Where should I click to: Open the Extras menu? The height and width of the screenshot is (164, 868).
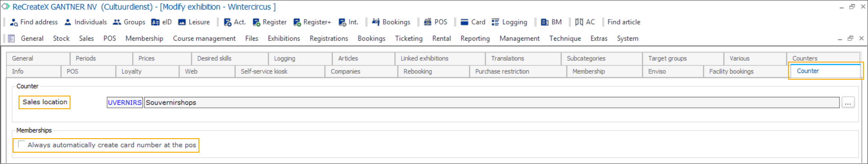coord(599,39)
